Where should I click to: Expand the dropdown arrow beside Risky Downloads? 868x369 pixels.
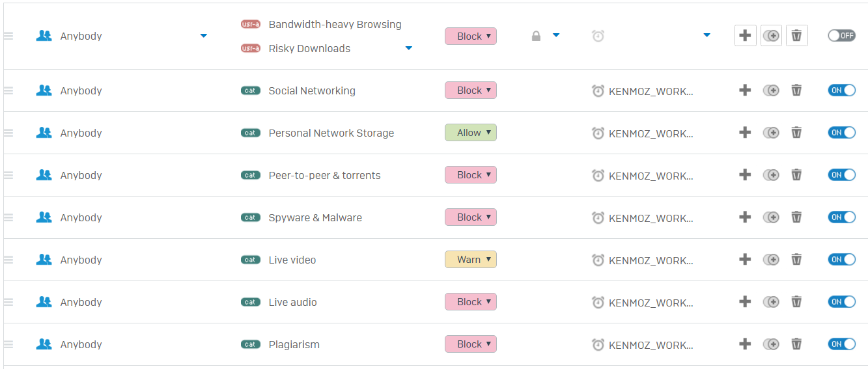point(409,48)
